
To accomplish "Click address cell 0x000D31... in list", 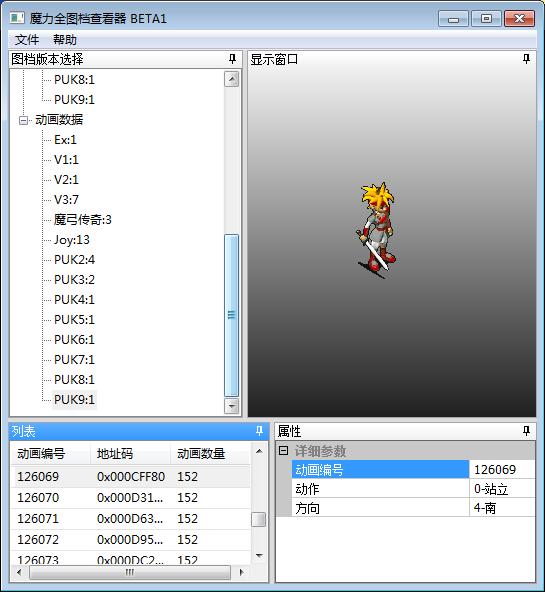I will click(130, 498).
